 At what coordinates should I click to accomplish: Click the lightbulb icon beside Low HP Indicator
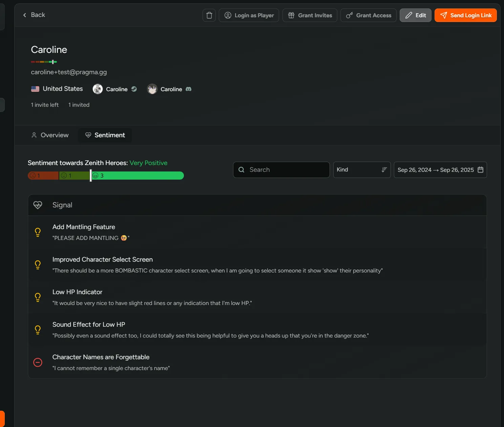(38, 297)
